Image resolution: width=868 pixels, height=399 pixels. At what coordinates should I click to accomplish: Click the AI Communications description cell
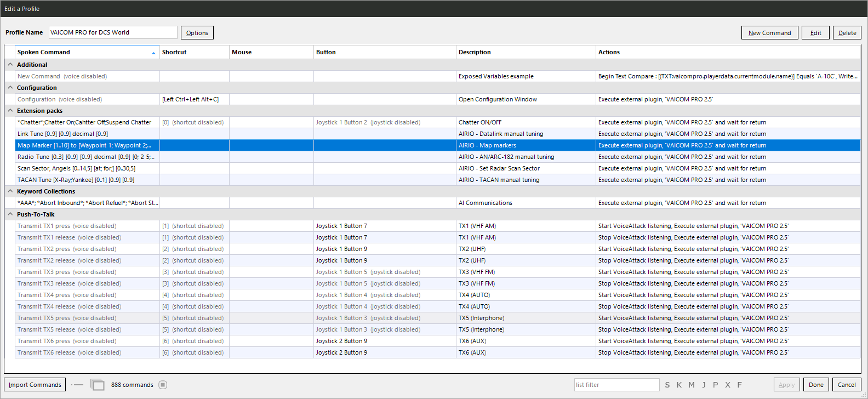click(x=526, y=203)
